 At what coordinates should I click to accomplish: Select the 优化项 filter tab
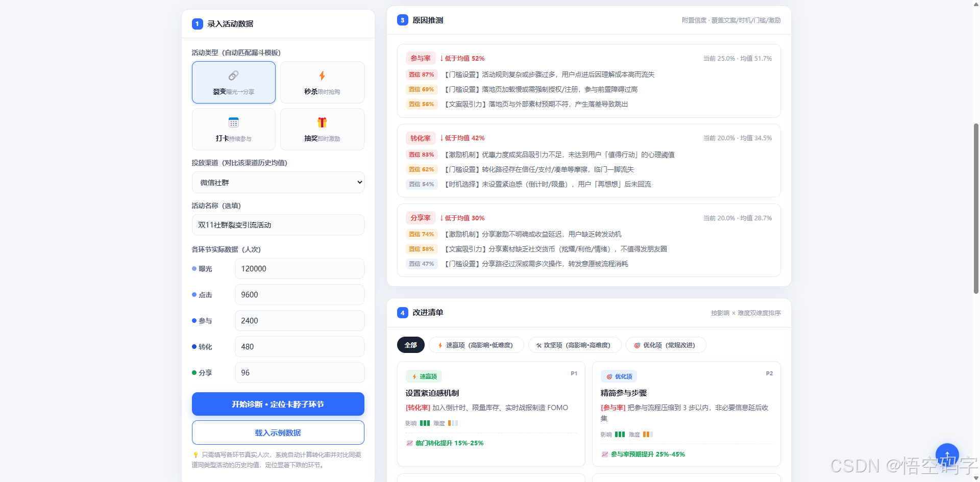(666, 345)
